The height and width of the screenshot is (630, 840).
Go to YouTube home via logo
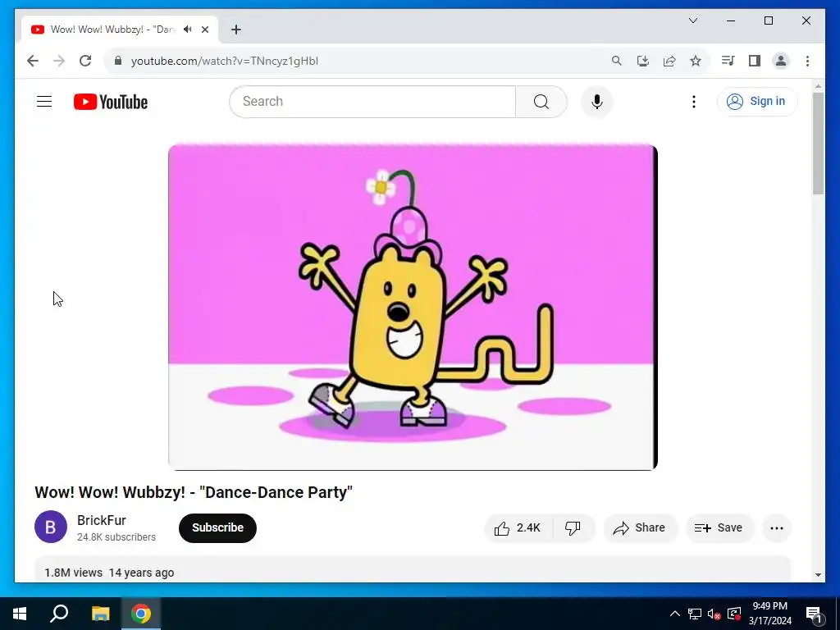(111, 102)
